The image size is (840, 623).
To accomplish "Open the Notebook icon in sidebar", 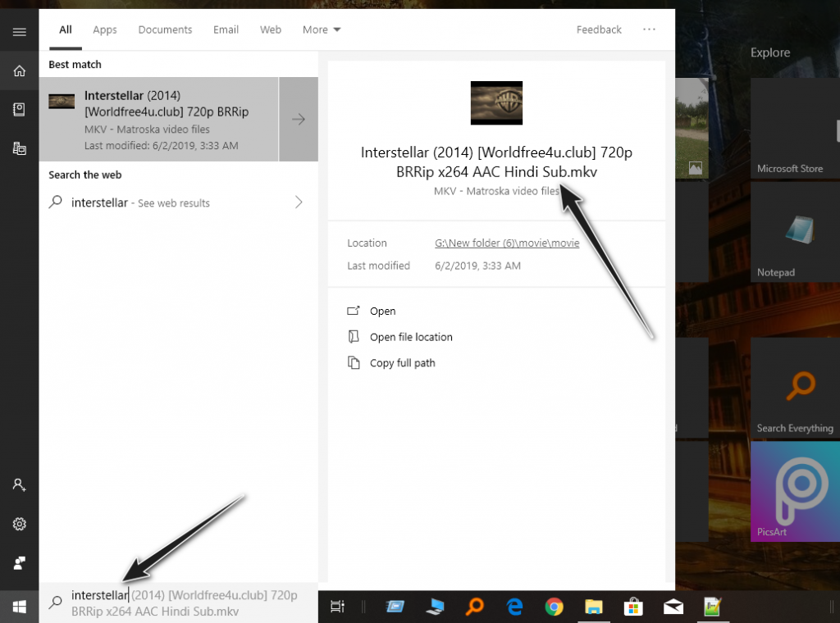I will click(20, 110).
